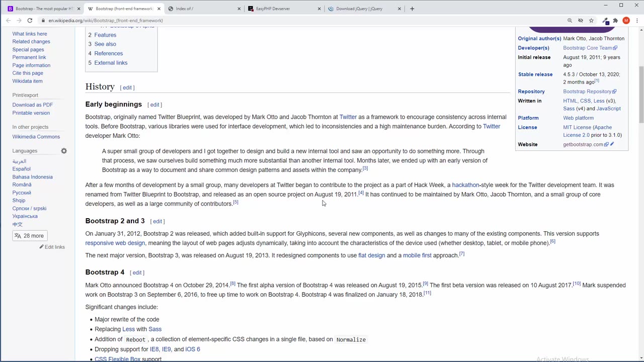
Task: Close the Wikipedia Bootstrap tab
Action: [x=159, y=9]
